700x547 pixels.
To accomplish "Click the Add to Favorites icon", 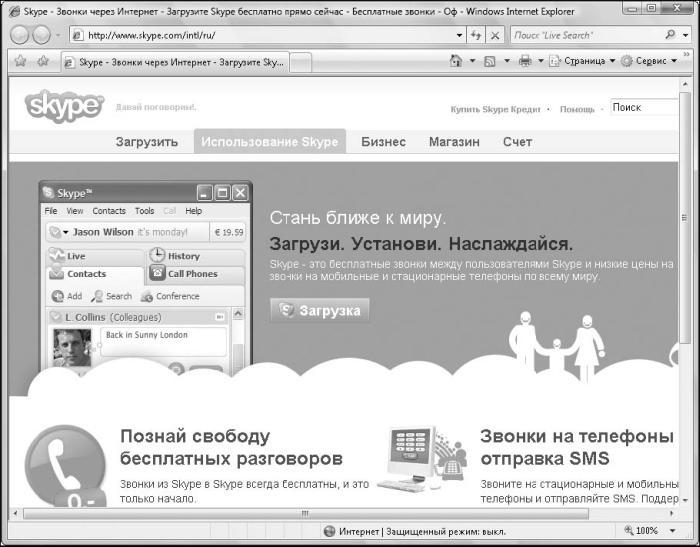I will (43, 61).
